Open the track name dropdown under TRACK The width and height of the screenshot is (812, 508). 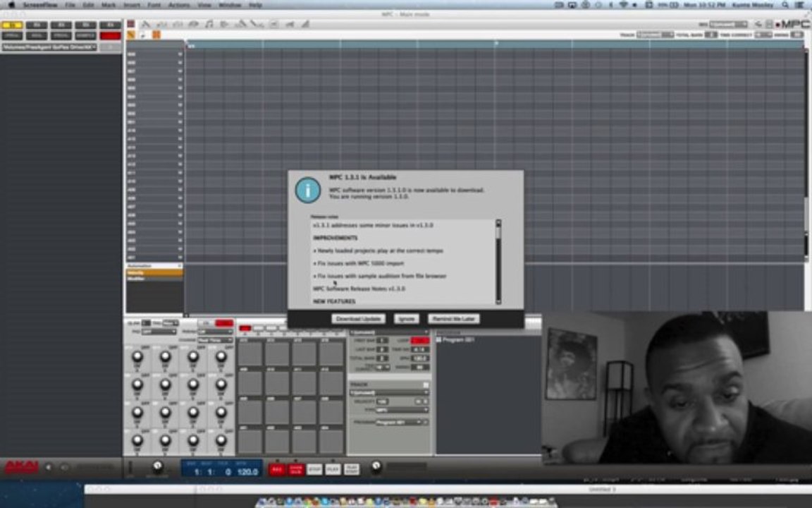pyautogui.click(x=389, y=393)
